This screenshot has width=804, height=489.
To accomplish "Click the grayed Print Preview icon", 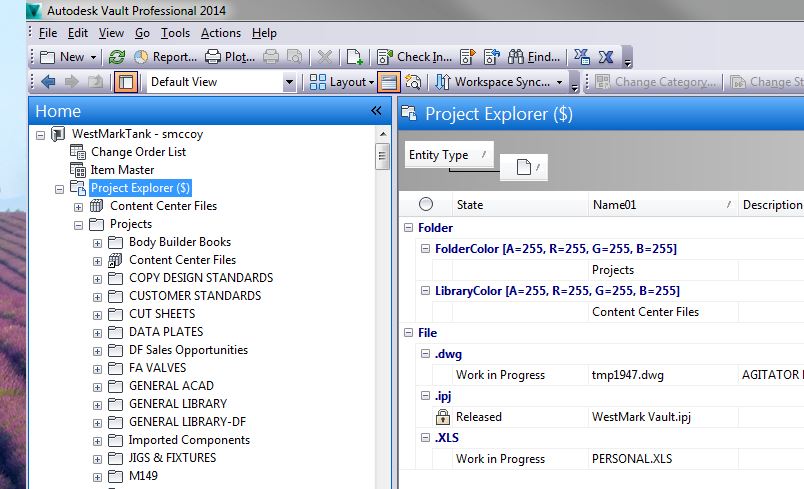I will [294, 57].
